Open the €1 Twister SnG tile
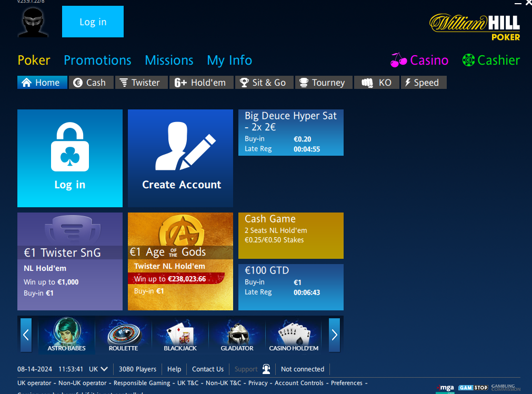This screenshot has height=394, width=532. click(x=70, y=261)
